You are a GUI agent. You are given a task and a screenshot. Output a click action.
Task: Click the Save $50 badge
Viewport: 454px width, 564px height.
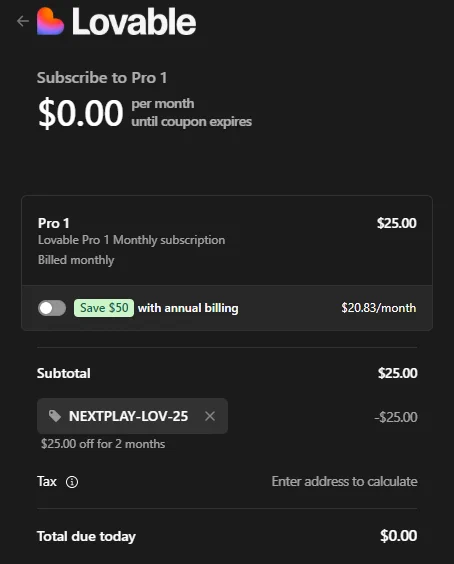104,308
